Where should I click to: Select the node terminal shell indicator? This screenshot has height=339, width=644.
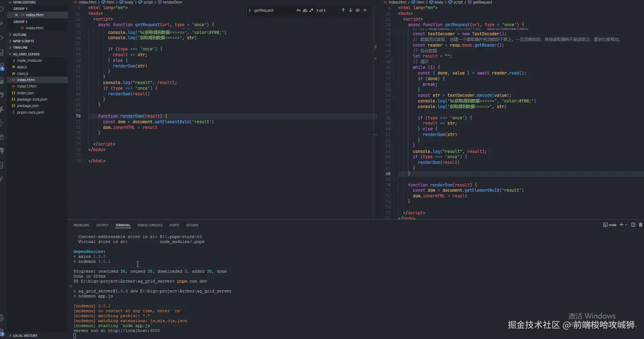click(610, 225)
